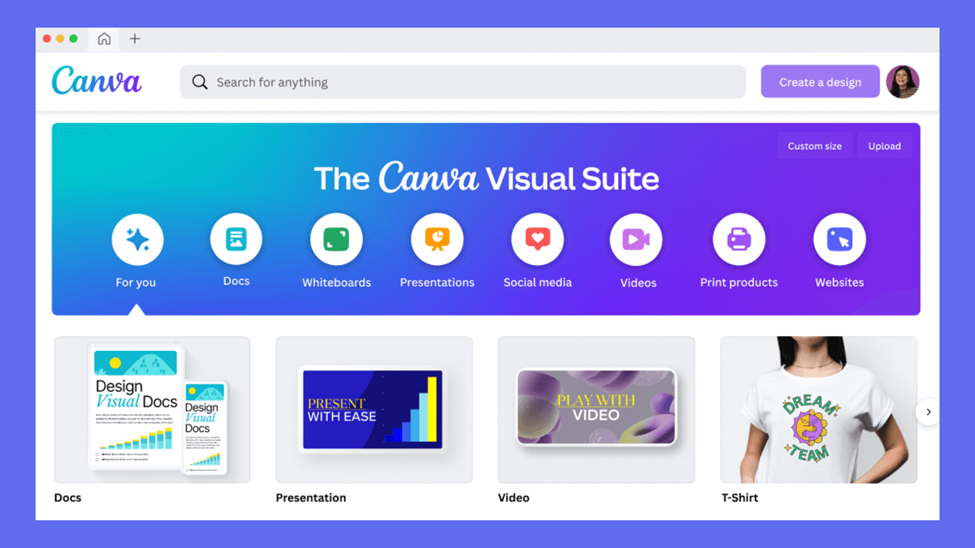Click the yellow minimize window dot
The image size is (975, 548).
60,39
